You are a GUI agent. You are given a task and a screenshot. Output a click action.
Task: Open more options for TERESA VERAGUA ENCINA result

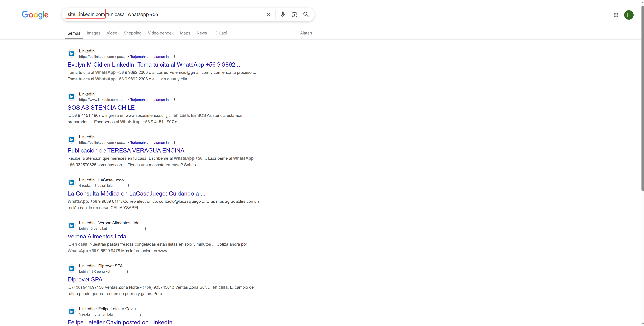(174, 142)
